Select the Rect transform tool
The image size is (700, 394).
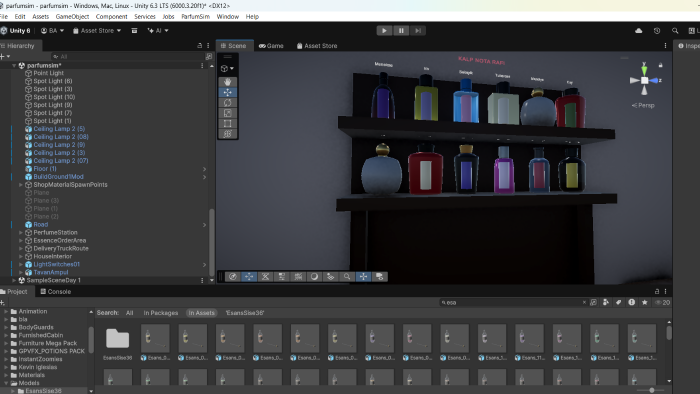pyautogui.click(x=228, y=124)
